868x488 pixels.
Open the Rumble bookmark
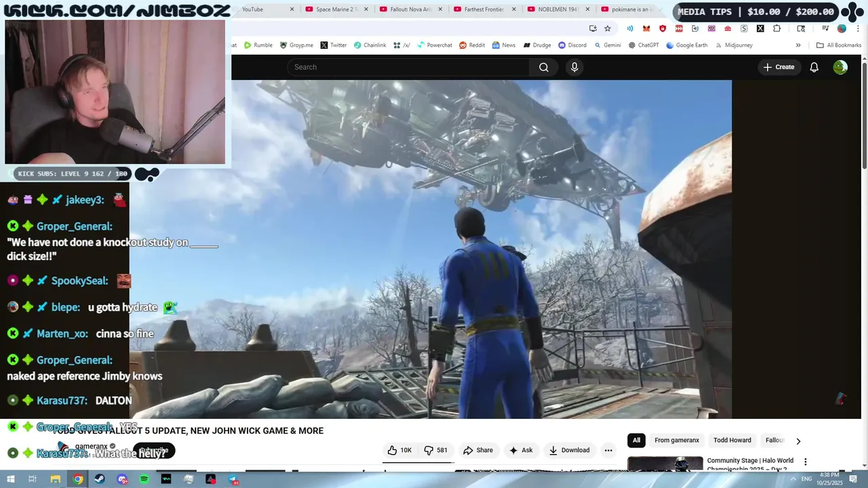point(258,45)
